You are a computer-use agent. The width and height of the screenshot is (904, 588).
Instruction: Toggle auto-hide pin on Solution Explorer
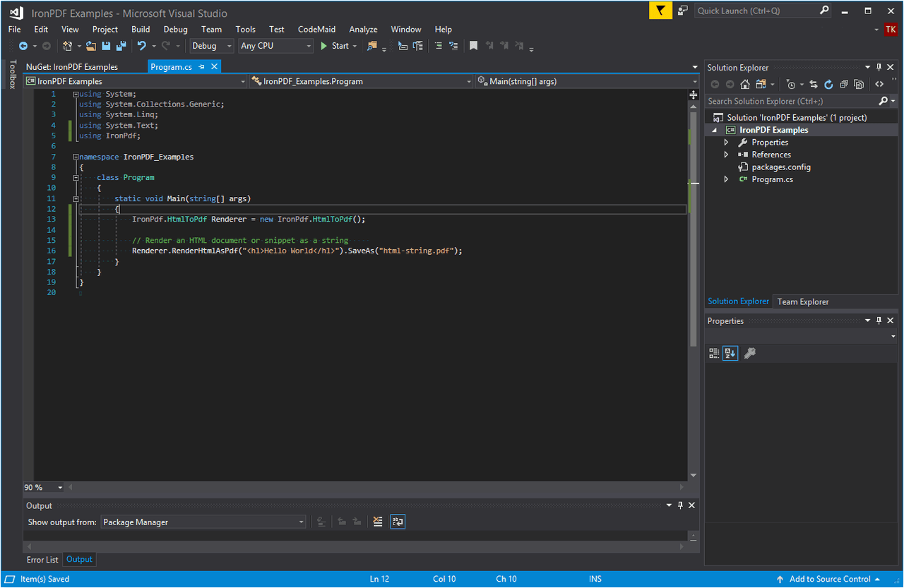pyautogui.click(x=879, y=67)
